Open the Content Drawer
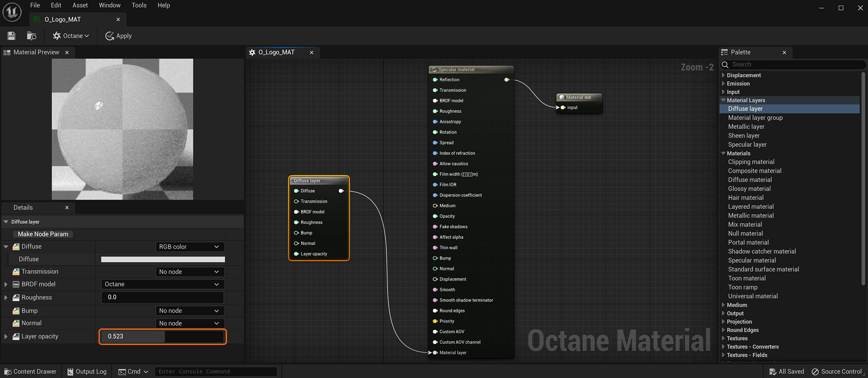This screenshot has width=868, height=378. click(x=30, y=371)
